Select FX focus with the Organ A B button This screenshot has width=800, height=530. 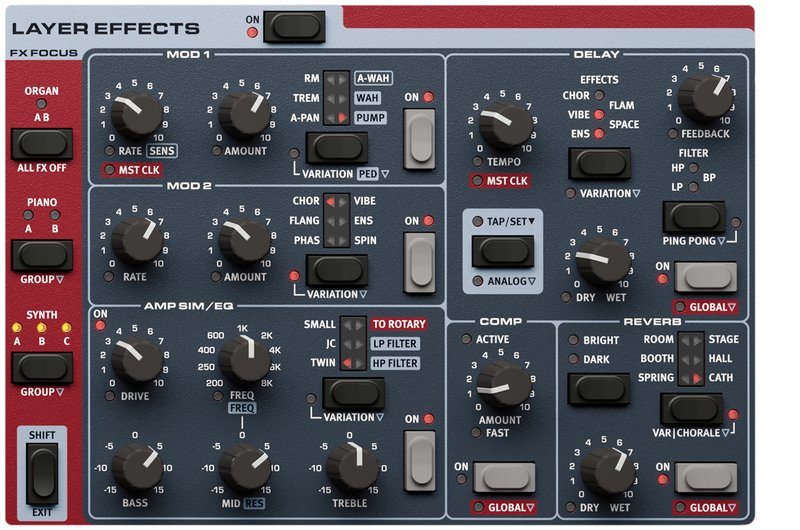click(x=42, y=144)
